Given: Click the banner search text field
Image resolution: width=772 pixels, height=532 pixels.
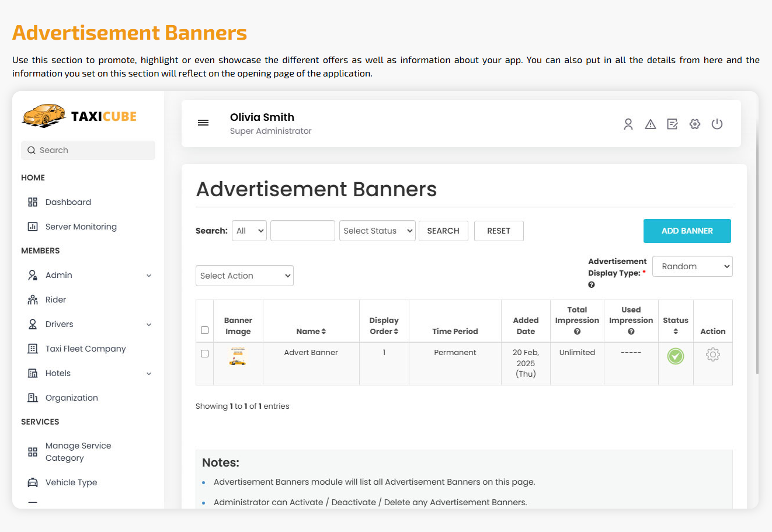Looking at the screenshot, I should [302, 231].
